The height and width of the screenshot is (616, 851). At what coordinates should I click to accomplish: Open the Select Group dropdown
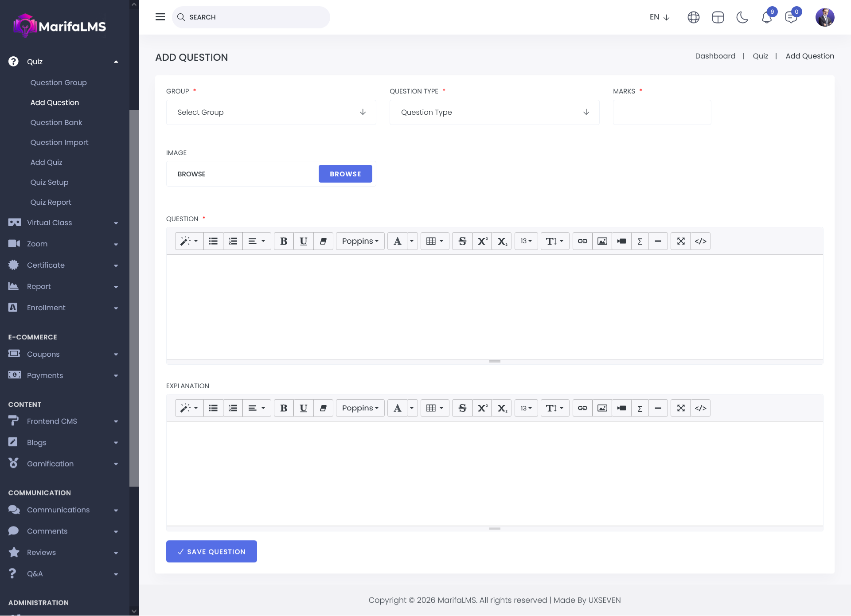point(271,112)
